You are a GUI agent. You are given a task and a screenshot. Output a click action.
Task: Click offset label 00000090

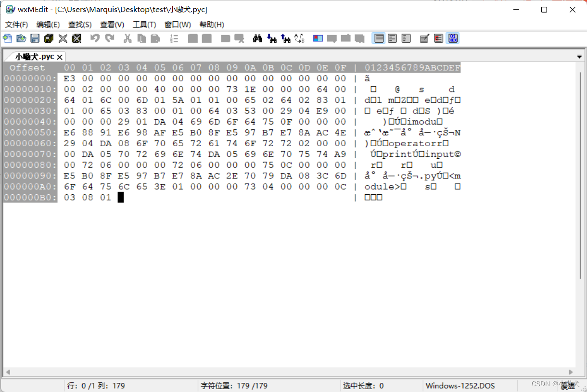point(31,176)
